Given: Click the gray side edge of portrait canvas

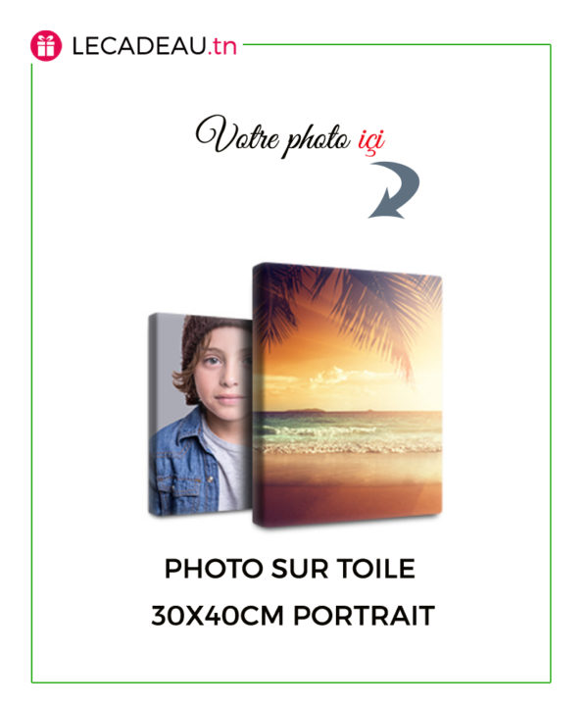Looking at the screenshot, I should (153, 414).
